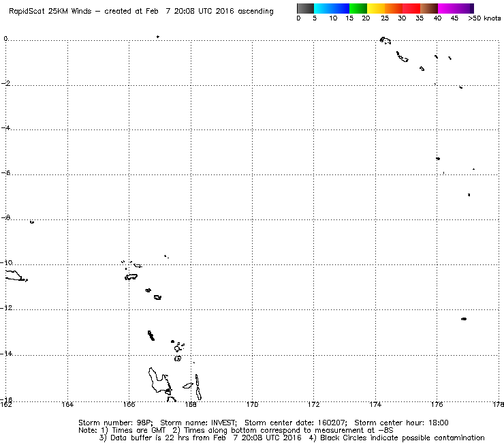Click the legend scale label "45"
The height and width of the screenshot is (443, 504).
point(454,18)
